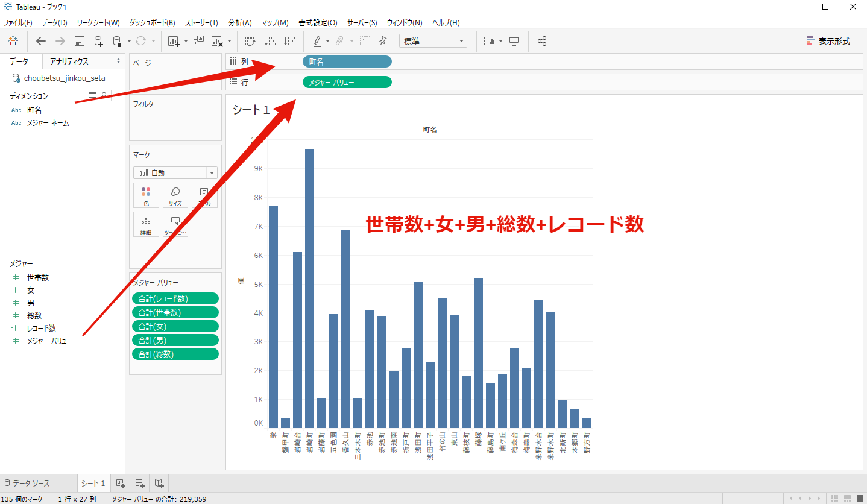Start presentation mode with the screen icon

pyautogui.click(x=514, y=41)
